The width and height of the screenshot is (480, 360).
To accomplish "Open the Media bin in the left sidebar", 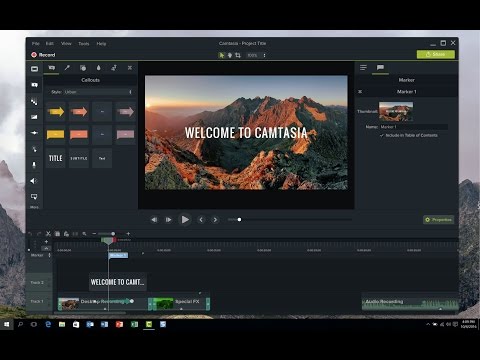I will point(34,69).
